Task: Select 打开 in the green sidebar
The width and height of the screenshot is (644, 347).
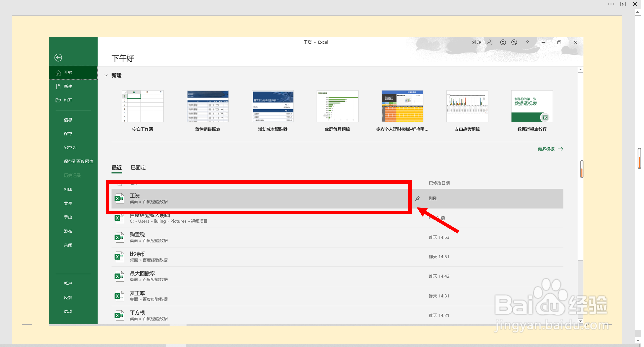Action: 73,100
